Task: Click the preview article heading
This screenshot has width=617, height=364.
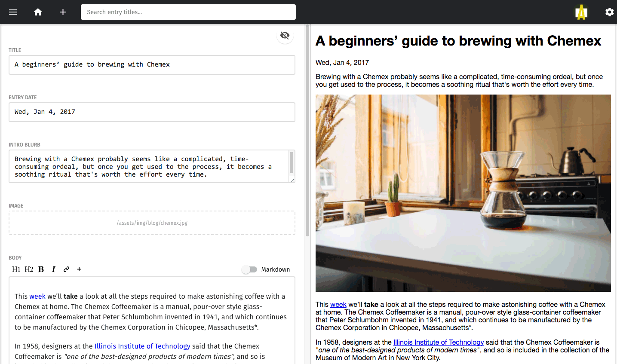Action: point(458,41)
